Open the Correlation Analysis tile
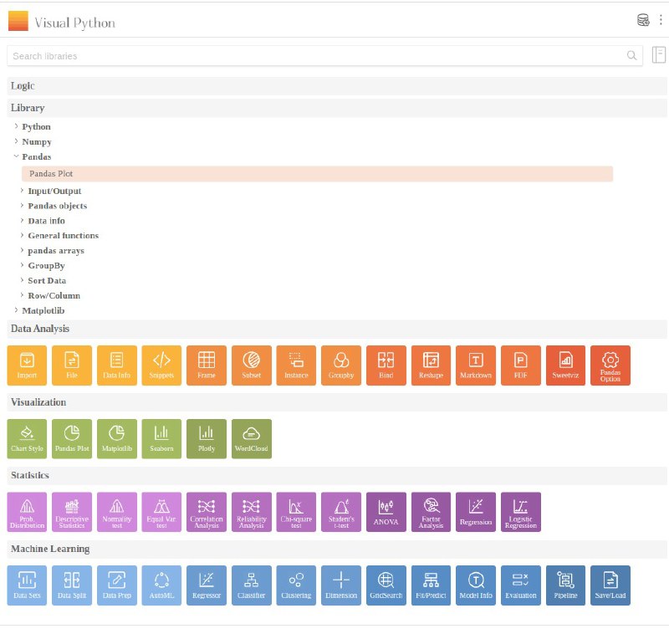The image size is (669, 644). click(207, 512)
